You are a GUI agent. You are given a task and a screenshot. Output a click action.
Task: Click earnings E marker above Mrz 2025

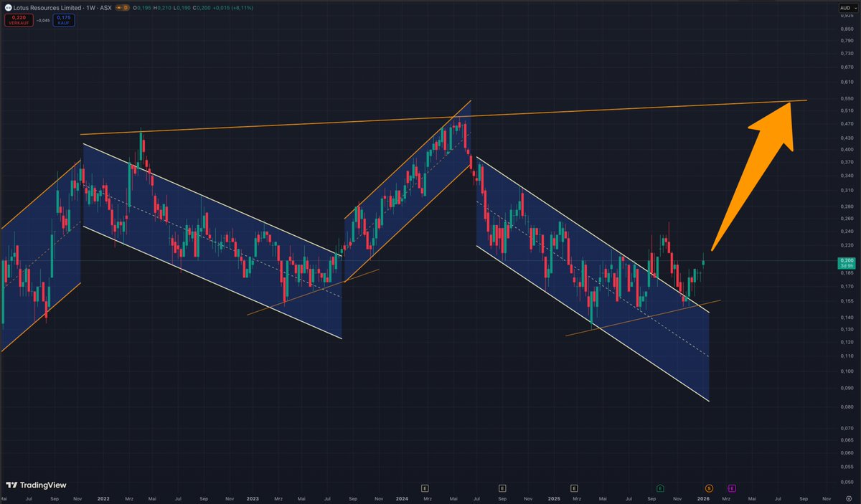point(575,488)
